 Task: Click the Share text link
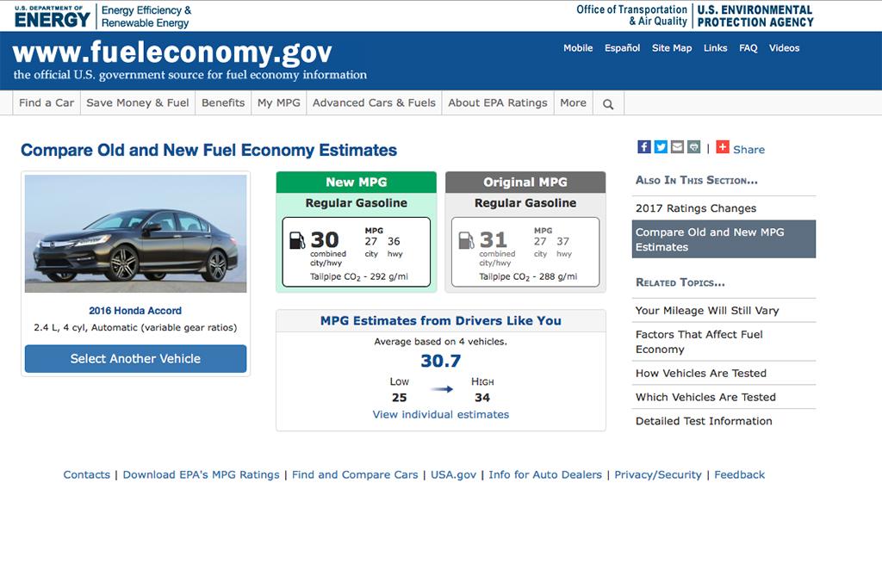point(748,150)
